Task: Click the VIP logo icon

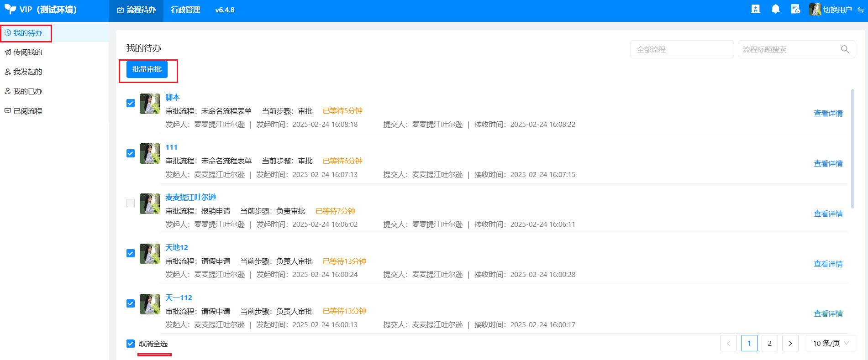Action: click(x=10, y=10)
